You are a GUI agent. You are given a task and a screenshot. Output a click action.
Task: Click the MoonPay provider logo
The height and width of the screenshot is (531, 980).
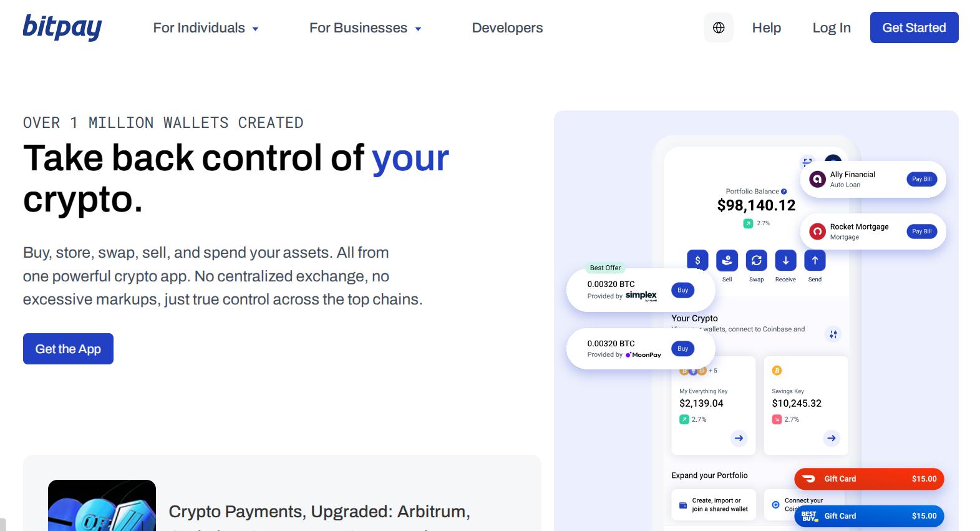[643, 354]
